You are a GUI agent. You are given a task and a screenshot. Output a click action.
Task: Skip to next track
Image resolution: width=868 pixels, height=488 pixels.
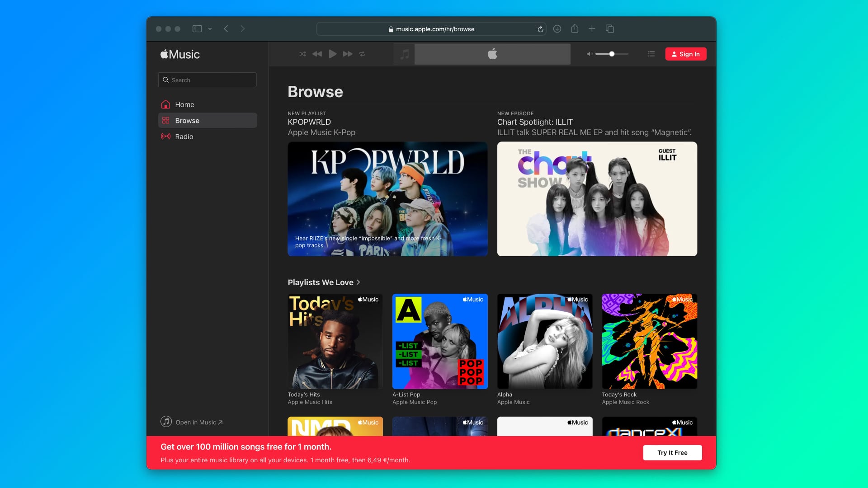click(x=348, y=54)
